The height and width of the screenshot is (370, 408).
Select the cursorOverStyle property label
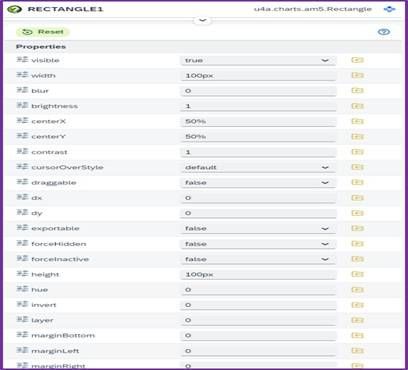pyautogui.click(x=67, y=167)
